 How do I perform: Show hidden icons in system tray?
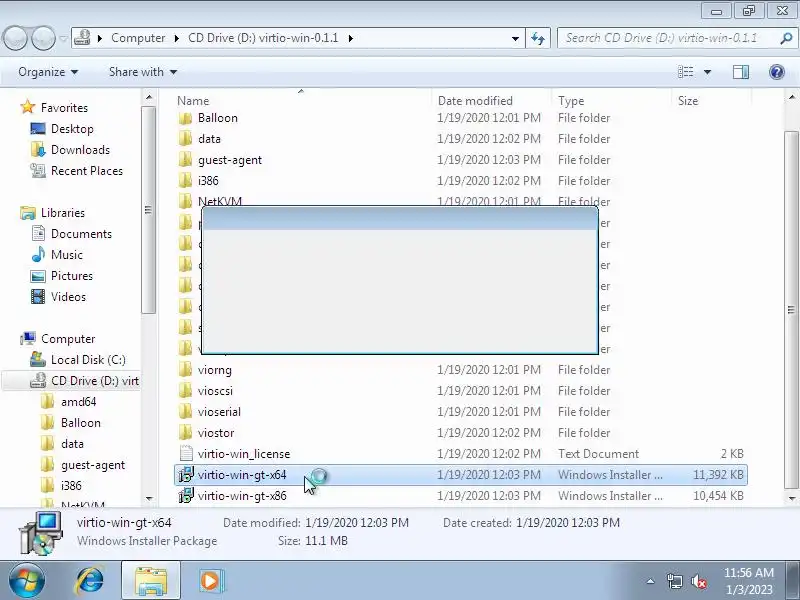tap(651, 581)
